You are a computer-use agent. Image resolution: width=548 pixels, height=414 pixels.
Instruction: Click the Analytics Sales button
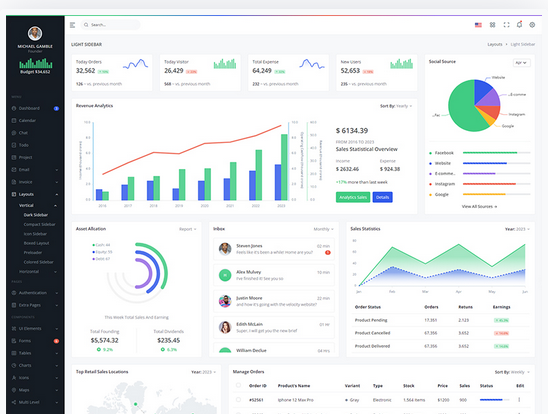353,197
